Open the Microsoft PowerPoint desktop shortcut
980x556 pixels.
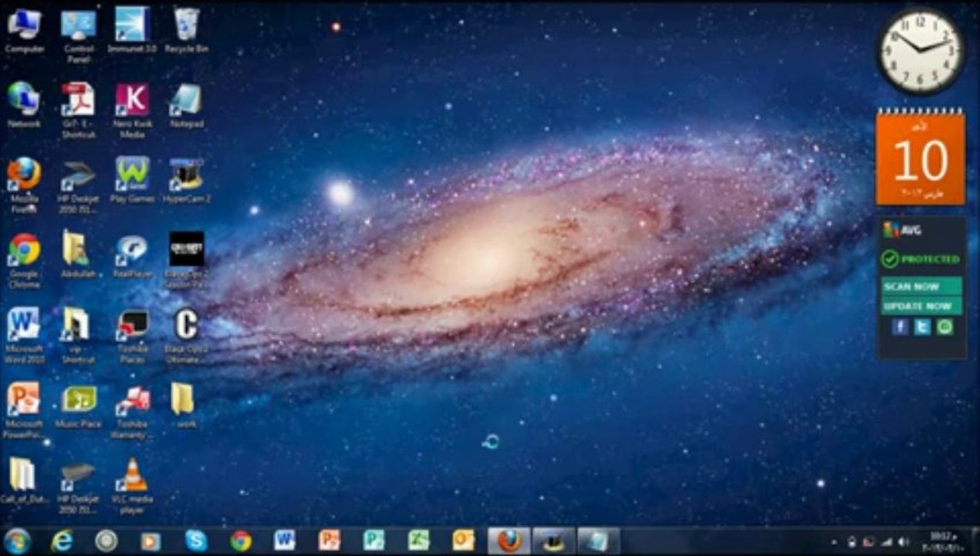coord(24,409)
